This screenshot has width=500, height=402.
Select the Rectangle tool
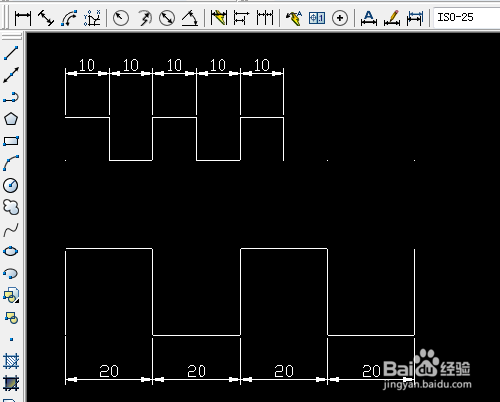coord(11,141)
